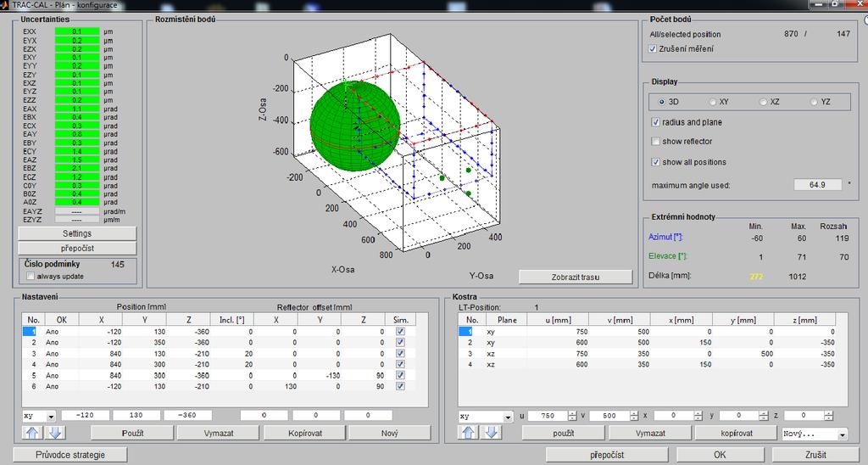The height and width of the screenshot is (465, 868).
Task: Move position row down in Nastavení
Action: (55, 432)
